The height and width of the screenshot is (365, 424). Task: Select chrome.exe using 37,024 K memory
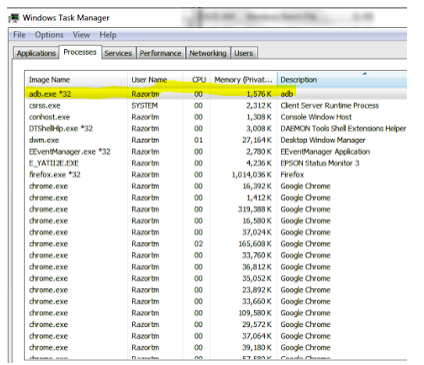click(x=216, y=232)
